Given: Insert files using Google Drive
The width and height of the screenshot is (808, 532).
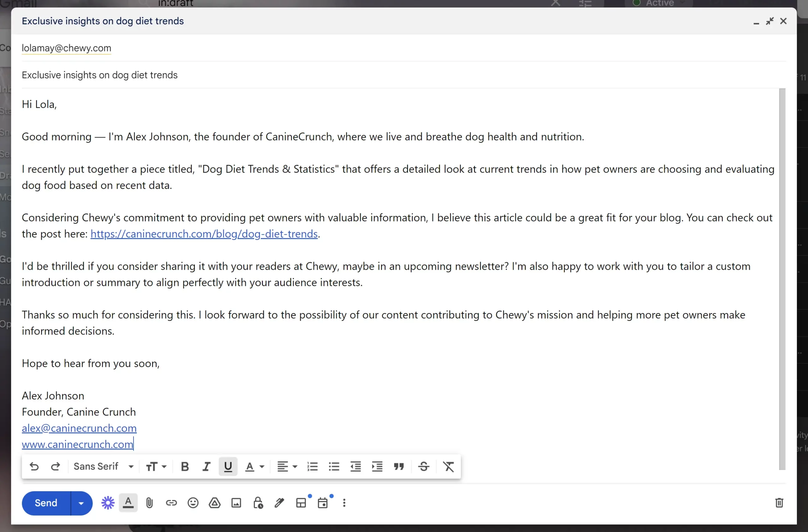Looking at the screenshot, I should pyautogui.click(x=214, y=503).
